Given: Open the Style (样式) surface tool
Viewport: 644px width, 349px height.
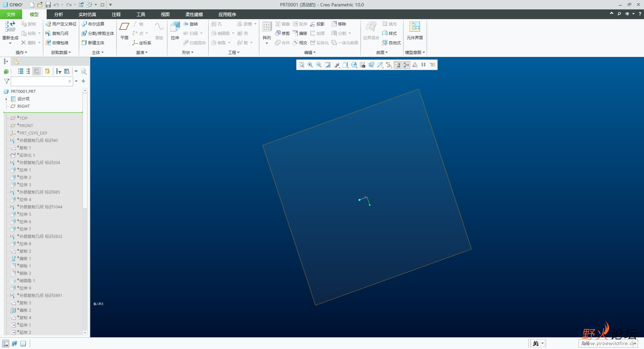Looking at the screenshot, I should (x=389, y=34).
